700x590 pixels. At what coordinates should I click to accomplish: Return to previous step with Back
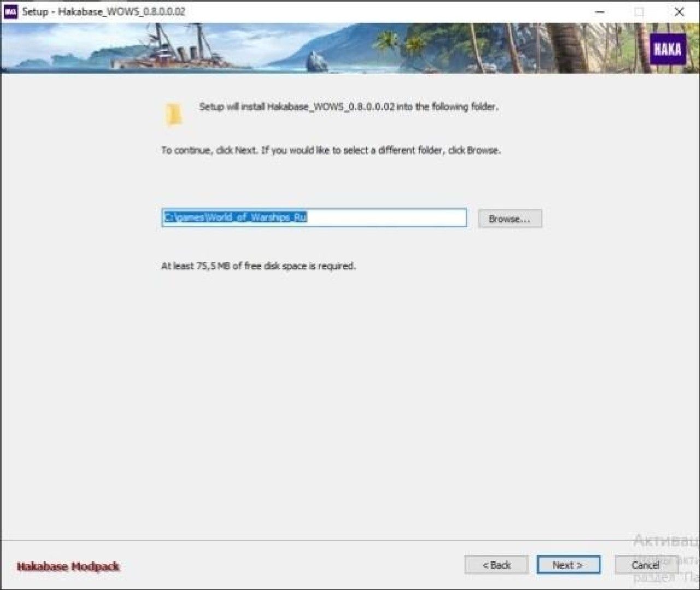(x=496, y=565)
